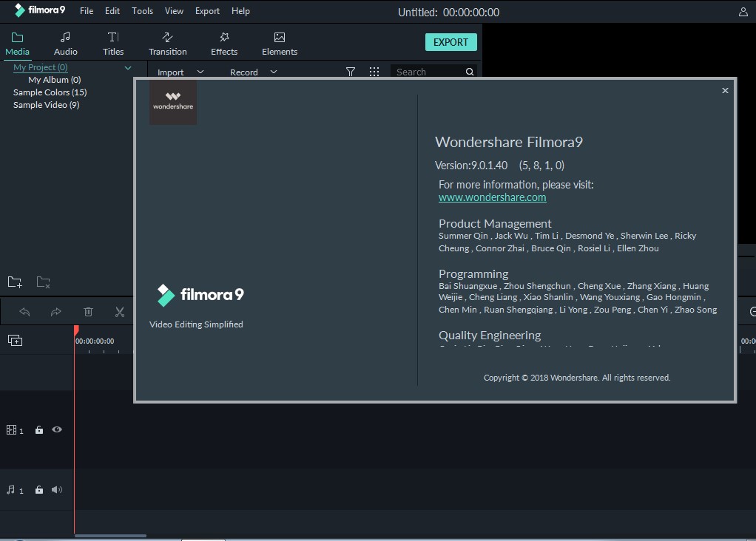Open the Tools menu
The image size is (756, 541).
pyautogui.click(x=142, y=10)
